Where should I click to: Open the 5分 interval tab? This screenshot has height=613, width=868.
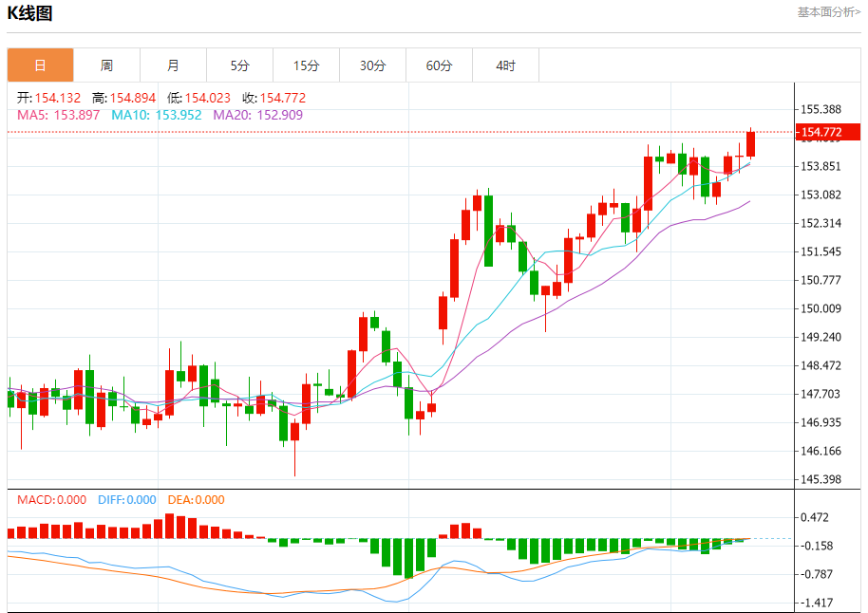[239, 65]
